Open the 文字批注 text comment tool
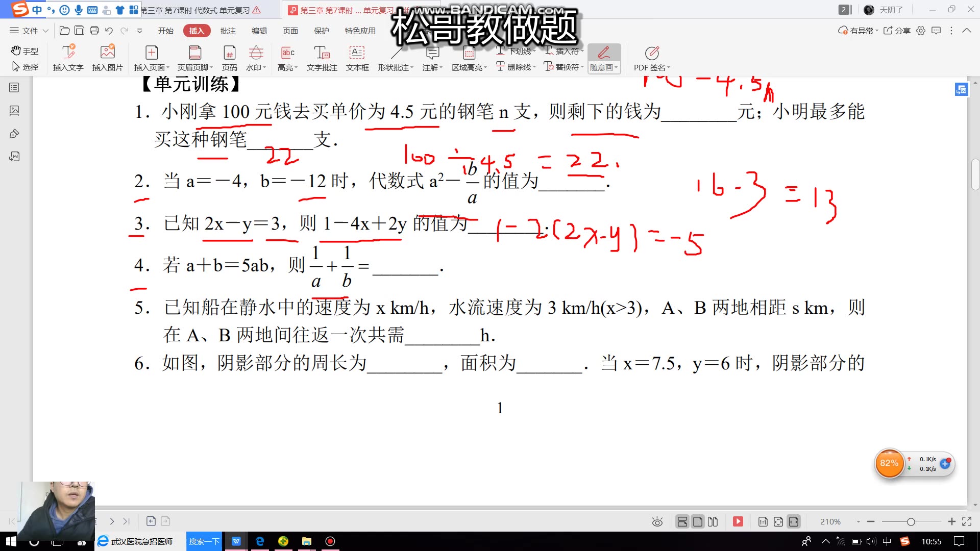Screen dimensions: 980x551 [x=322, y=58]
